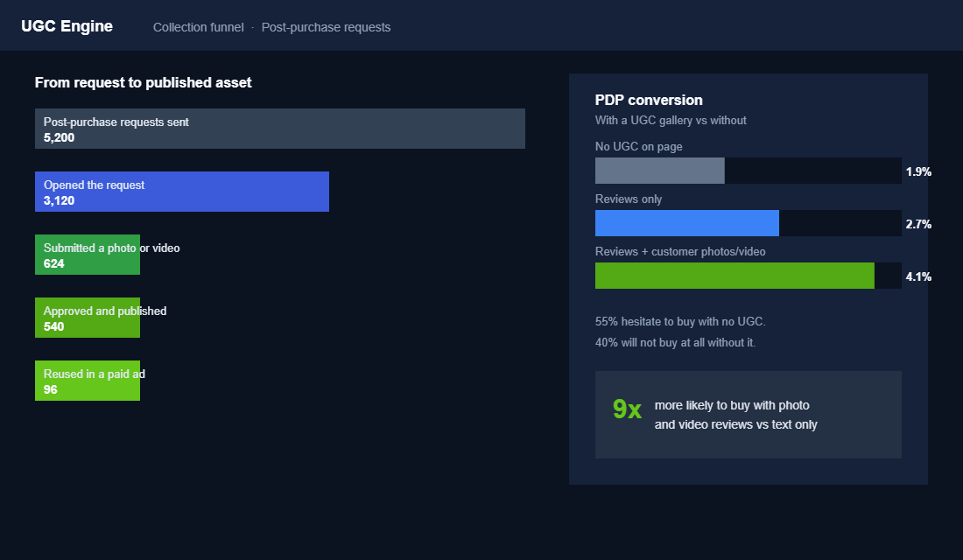Click the 'more likely to buy with photo' callout text
The width and height of the screenshot is (963, 560).
[x=735, y=415]
